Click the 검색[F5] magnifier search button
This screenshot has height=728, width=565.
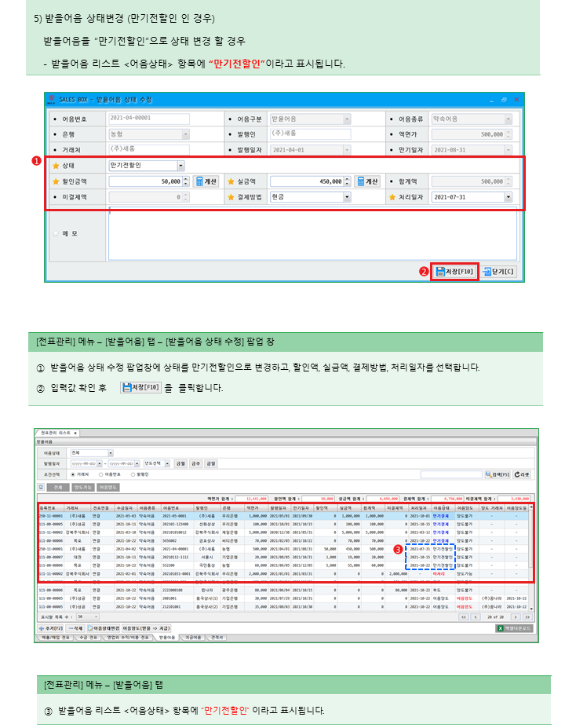[498, 474]
